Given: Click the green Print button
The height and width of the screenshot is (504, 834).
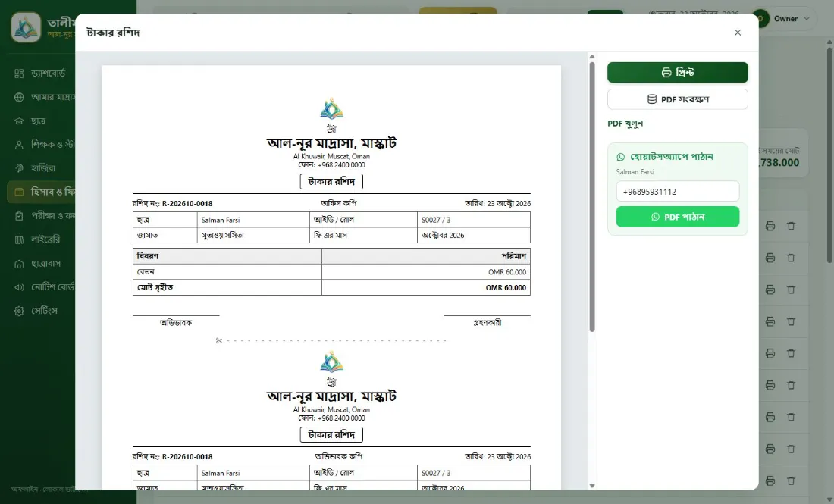Looking at the screenshot, I should click(678, 72).
